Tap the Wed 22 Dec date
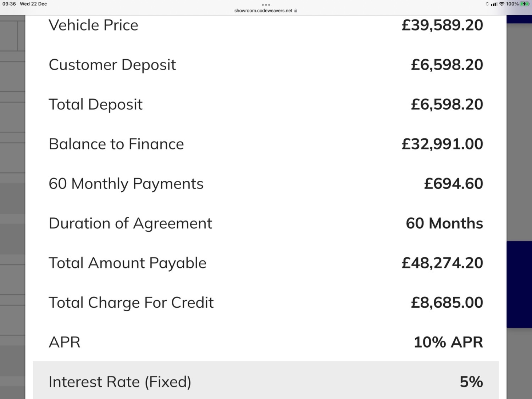This screenshot has height=399, width=532. (x=33, y=4)
